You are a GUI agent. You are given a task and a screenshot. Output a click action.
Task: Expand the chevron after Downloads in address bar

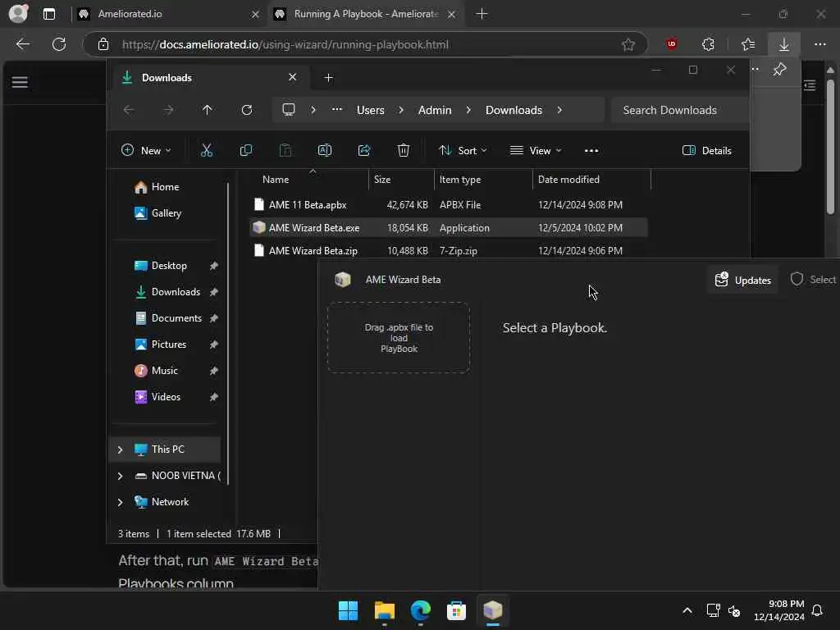(x=559, y=110)
